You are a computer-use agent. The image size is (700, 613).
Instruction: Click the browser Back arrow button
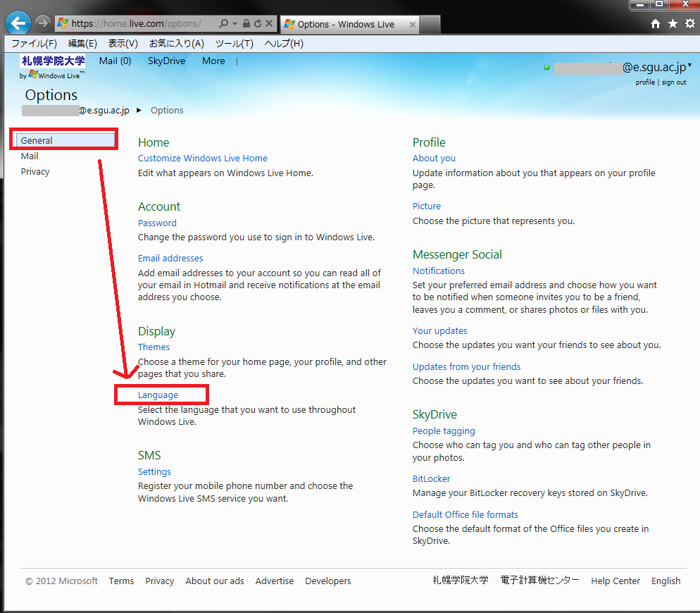point(18,23)
